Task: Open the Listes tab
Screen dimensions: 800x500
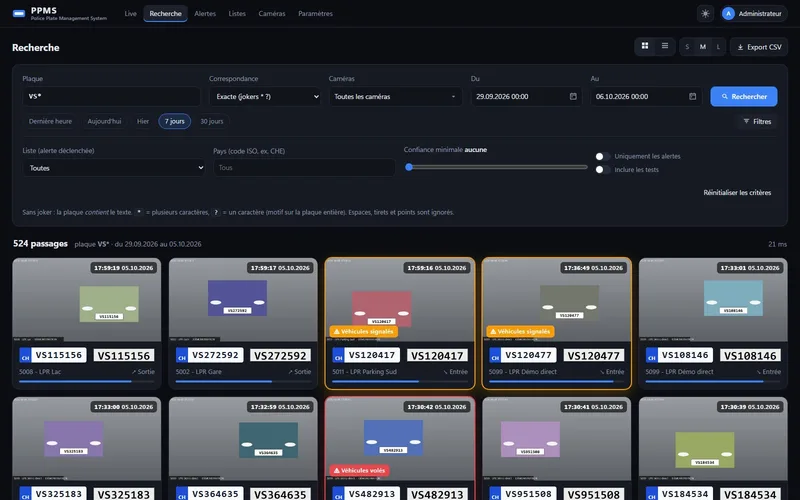Action: [237, 14]
